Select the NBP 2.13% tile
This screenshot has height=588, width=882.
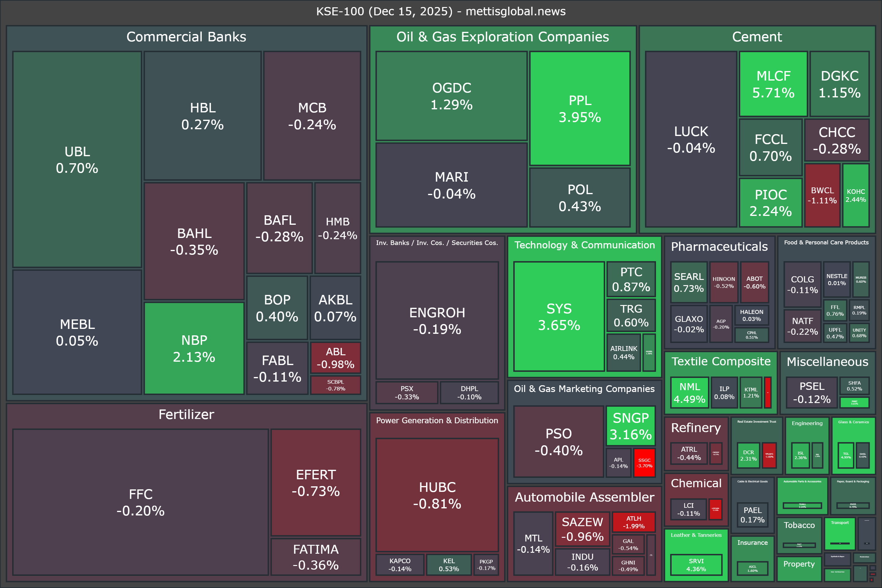tap(194, 348)
